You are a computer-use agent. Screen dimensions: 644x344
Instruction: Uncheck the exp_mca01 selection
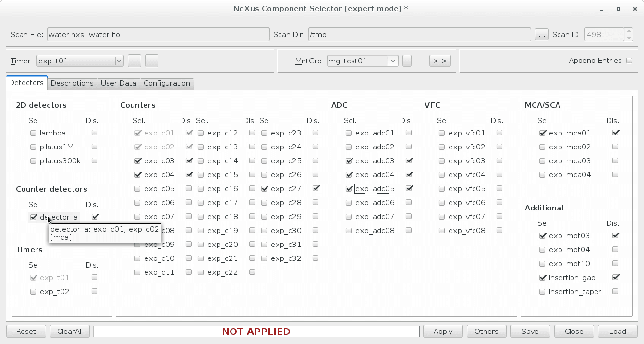543,133
